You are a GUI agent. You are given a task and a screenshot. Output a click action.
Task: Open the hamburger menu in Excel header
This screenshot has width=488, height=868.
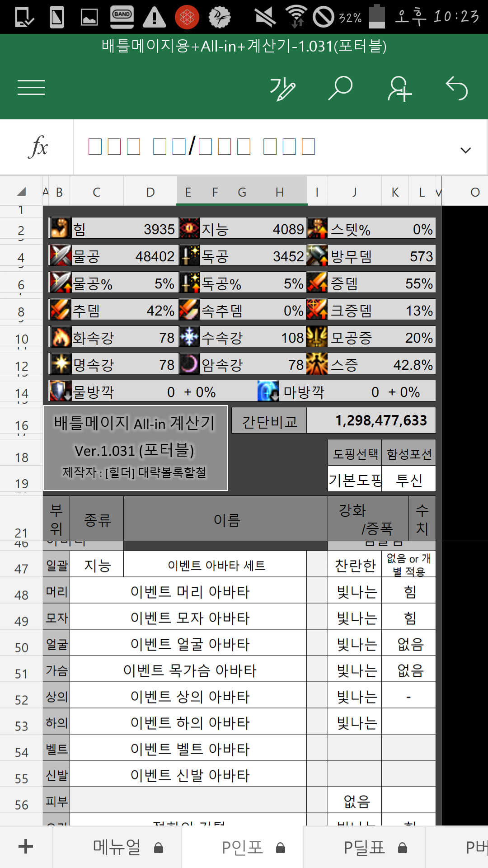click(31, 88)
